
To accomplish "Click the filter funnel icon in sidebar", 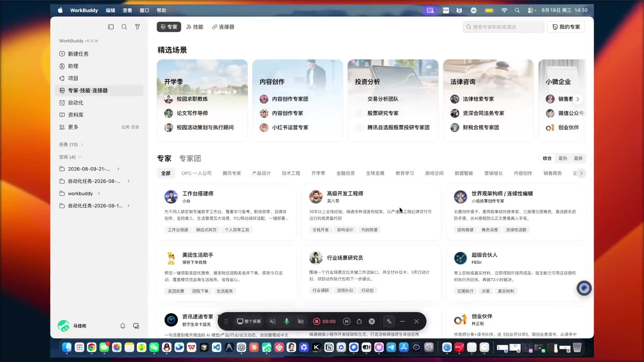I will click(138, 27).
